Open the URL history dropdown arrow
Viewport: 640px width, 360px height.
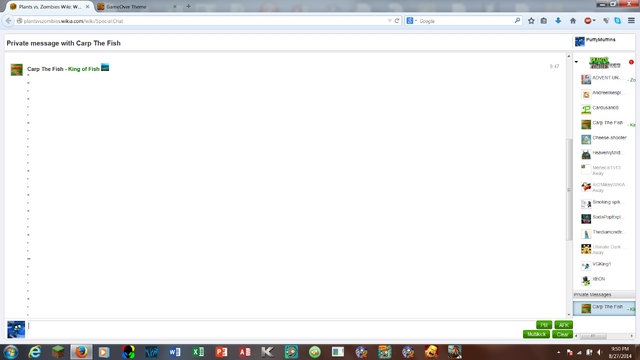[x=389, y=21]
